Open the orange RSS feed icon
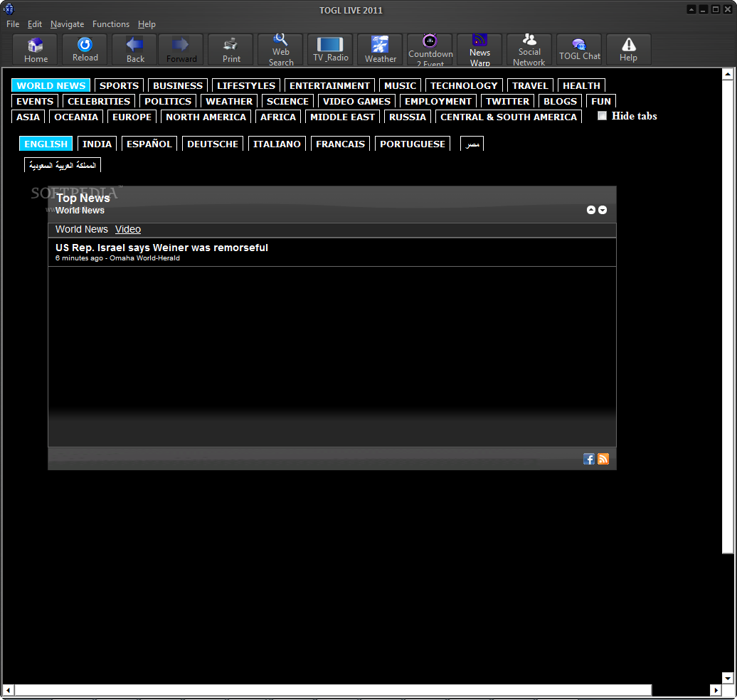737x700 pixels. click(603, 459)
